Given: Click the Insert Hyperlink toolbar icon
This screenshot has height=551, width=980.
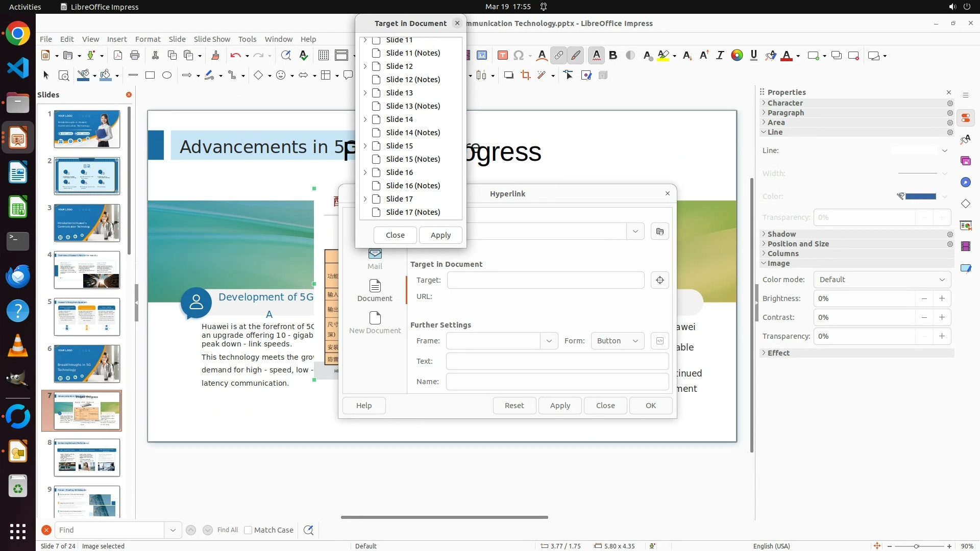Looking at the screenshot, I should pos(559,56).
